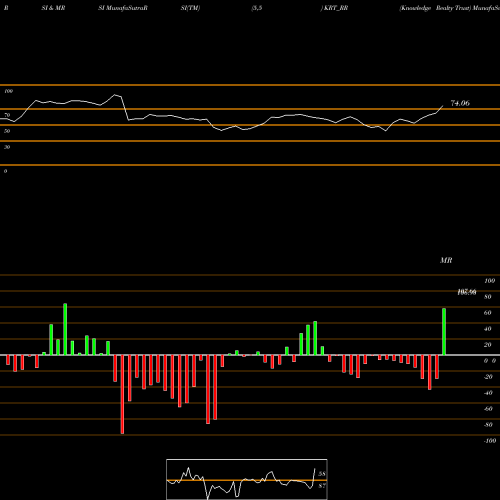Click the RSI value label 74.06
This screenshot has width=500, height=500.
click(460, 103)
